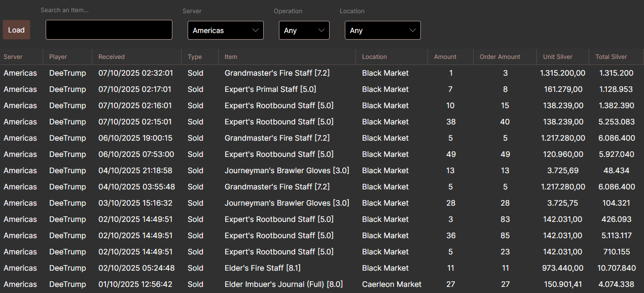Screen dimensions: 644x293
Task: Click the Type column header
Action: tap(195, 57)
